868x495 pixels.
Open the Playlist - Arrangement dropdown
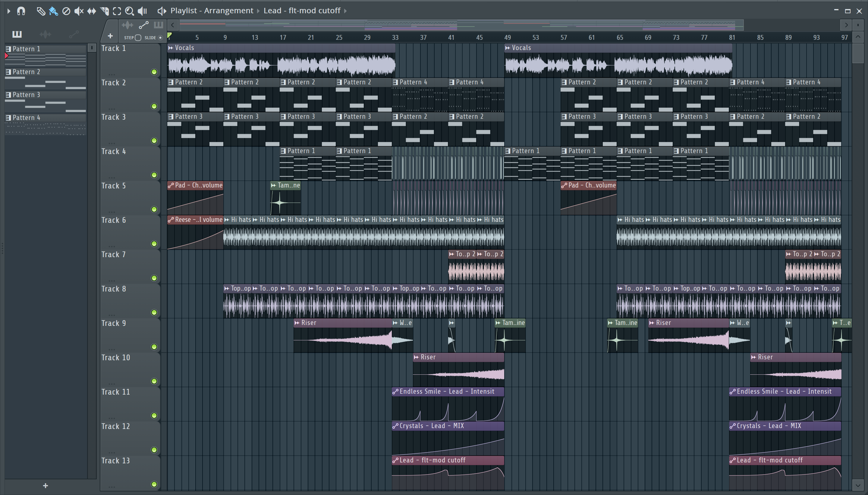point(212,11)
